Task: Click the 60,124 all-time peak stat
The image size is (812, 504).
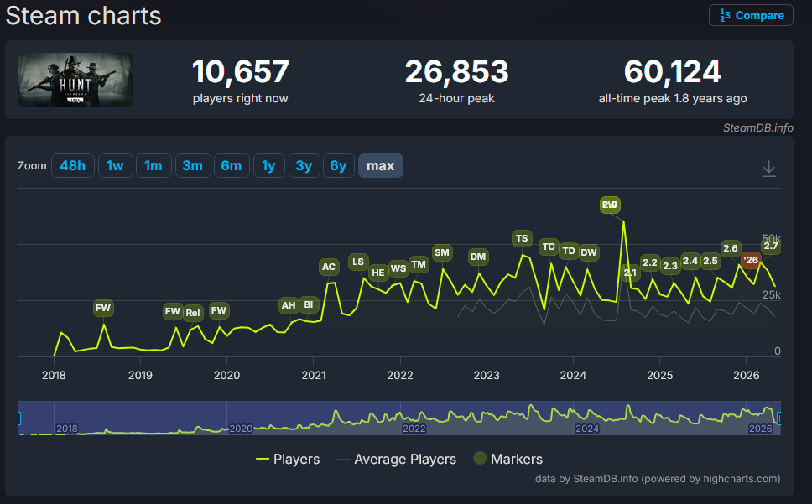Action: (673, 80)
